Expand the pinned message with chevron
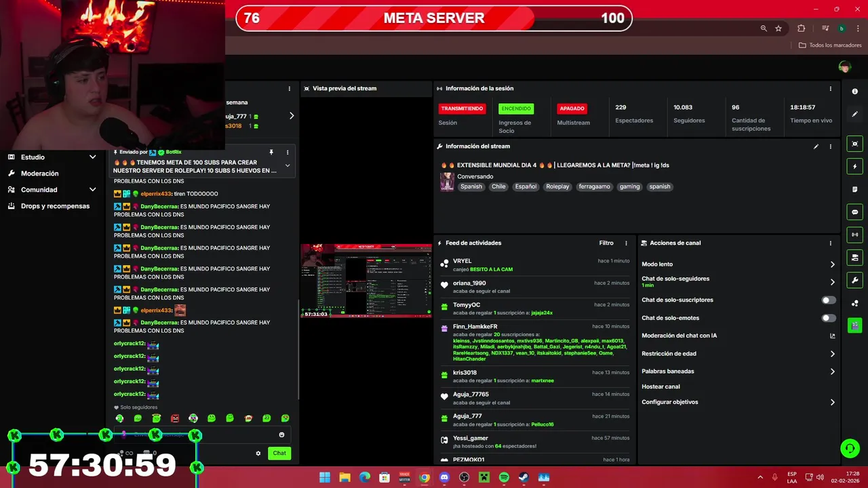 (287, 165)
